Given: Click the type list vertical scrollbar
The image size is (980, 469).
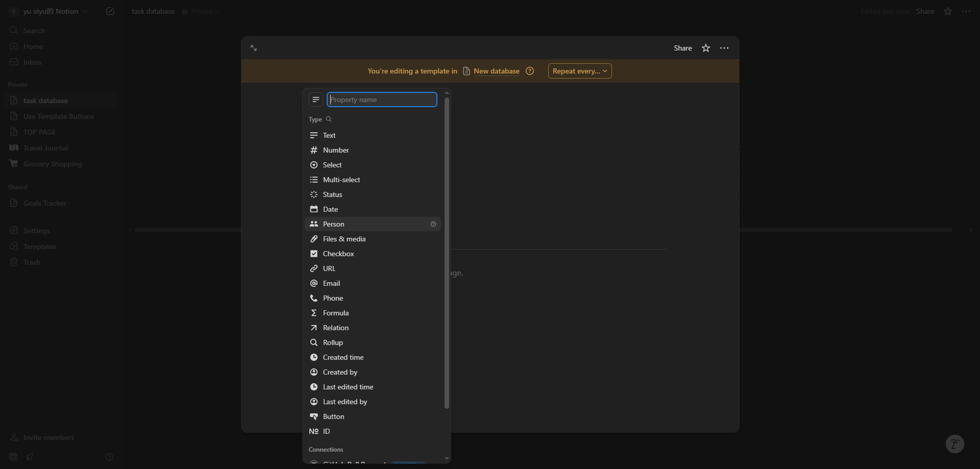Looking at the screenshot, I should pyautogui.click(x=447, y=253).
